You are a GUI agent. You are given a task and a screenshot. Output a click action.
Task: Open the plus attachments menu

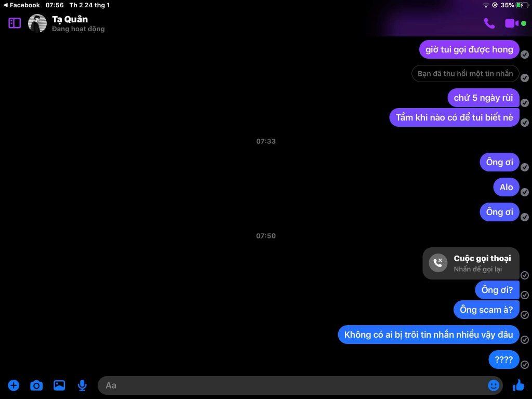tap(14, 385)
